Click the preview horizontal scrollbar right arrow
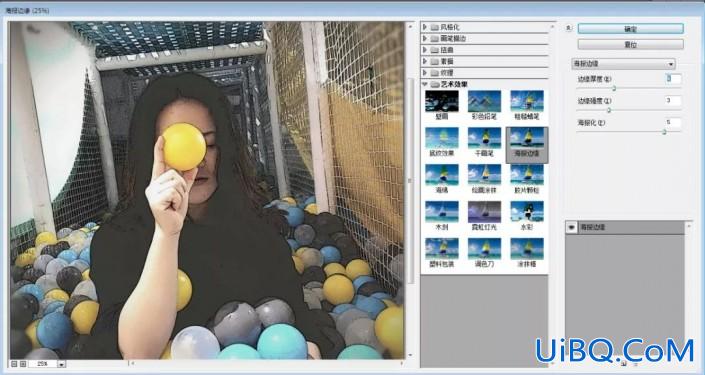 click(x=401, y=363)
